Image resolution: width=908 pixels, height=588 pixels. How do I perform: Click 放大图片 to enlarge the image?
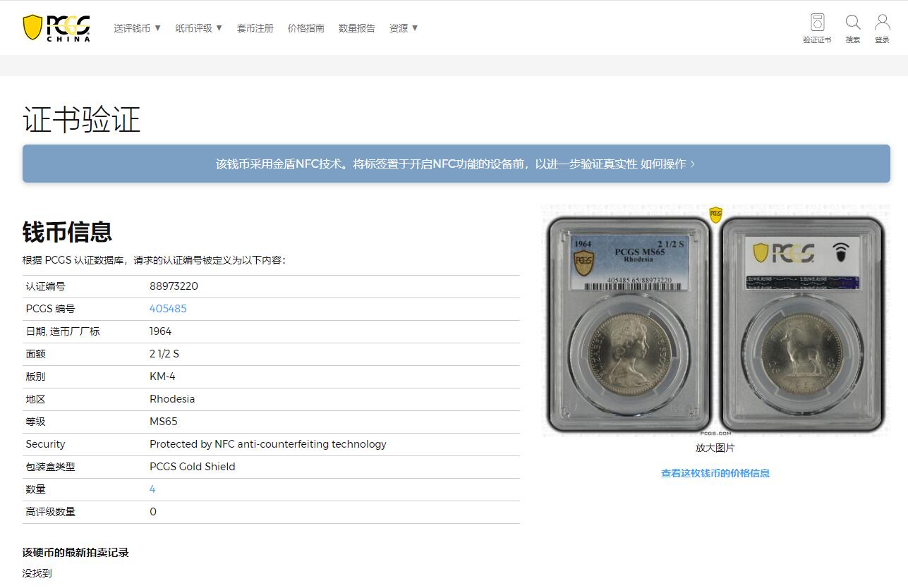click(715, 448)
